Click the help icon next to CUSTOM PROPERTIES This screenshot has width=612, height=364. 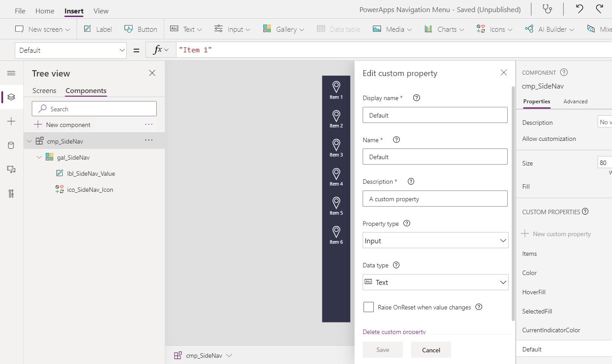pyautogui.click(x=585, y=211)
